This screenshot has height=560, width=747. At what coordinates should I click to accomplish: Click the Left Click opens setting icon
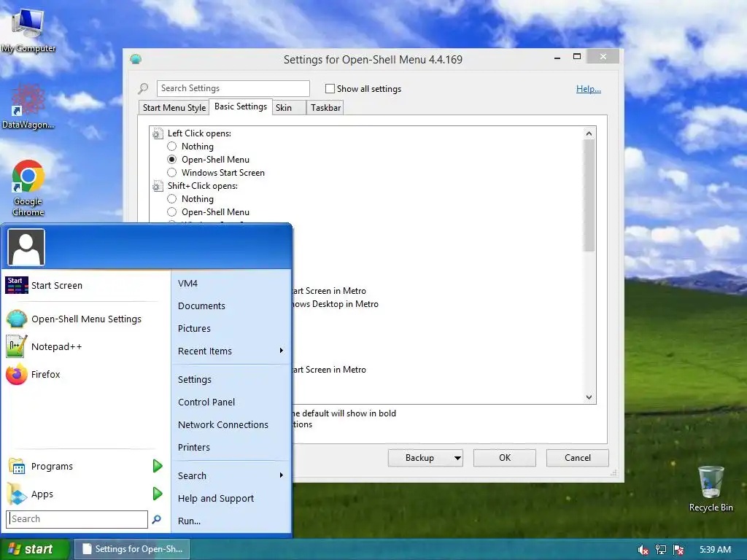(158, 134)
